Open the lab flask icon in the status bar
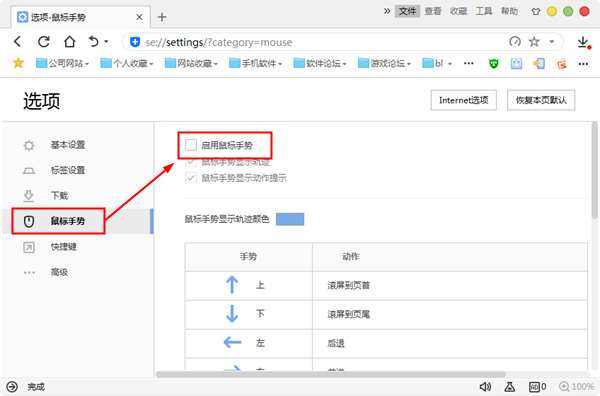Viewport: 600px width, 396px height. [509, 387]
